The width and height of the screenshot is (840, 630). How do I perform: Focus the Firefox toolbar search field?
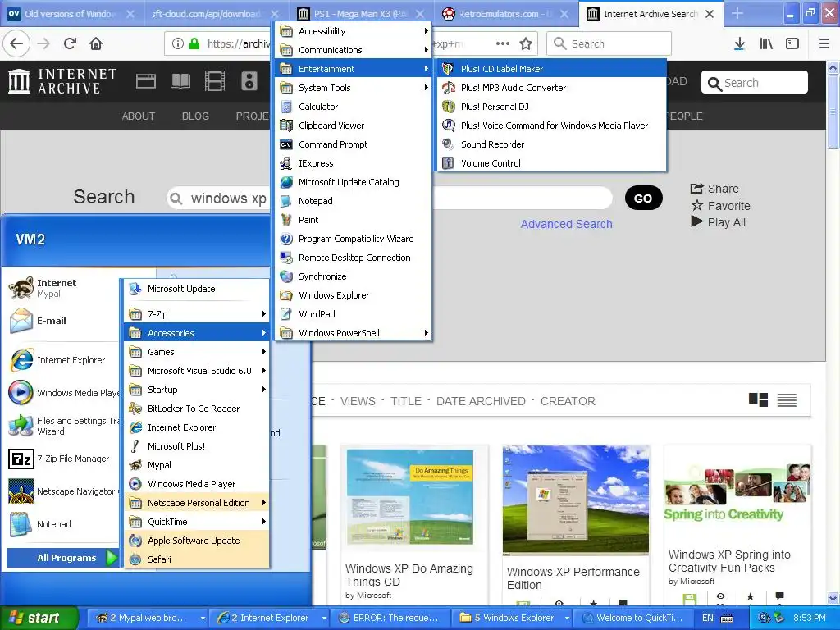[609, 43]
